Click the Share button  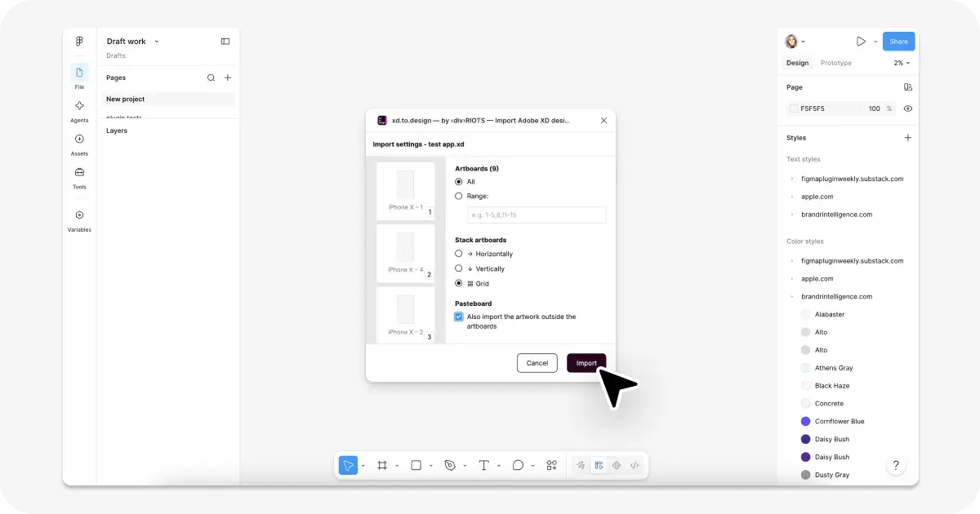point(898,42)
